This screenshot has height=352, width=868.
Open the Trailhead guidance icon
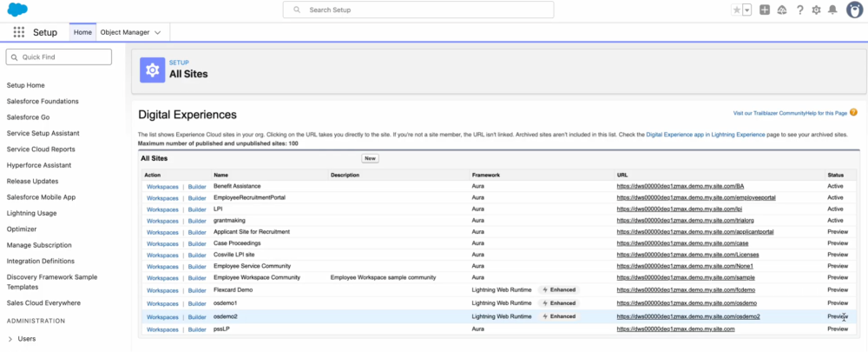click(782, 10)
